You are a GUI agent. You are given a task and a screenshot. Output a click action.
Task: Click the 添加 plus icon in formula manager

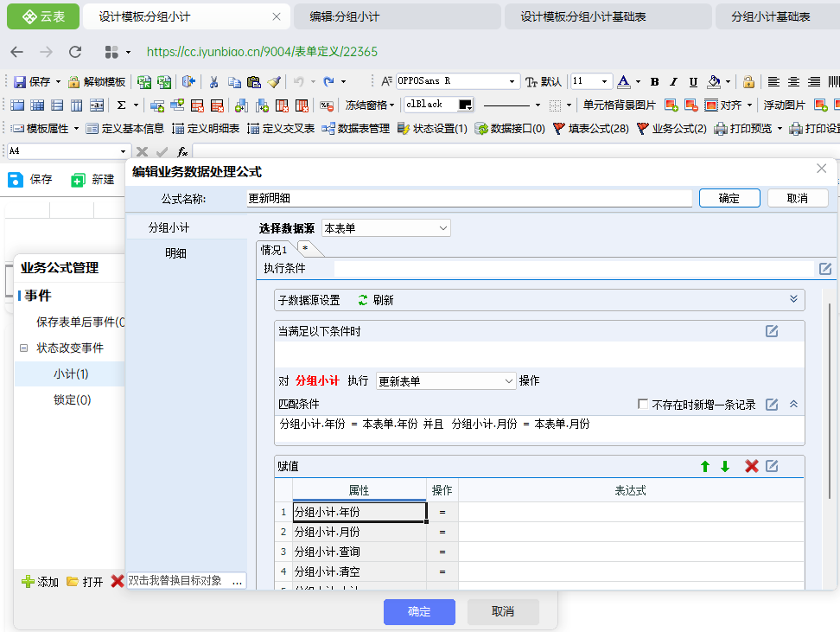tap(28, 582)
